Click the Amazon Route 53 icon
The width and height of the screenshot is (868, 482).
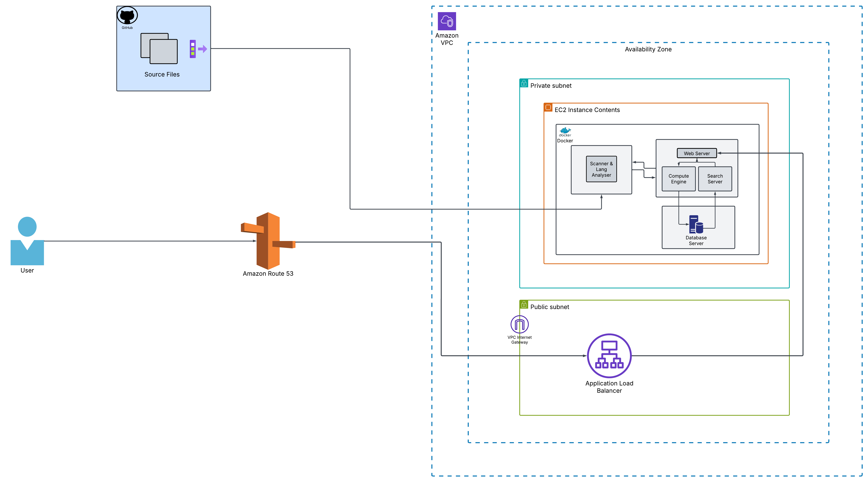coord(268,240)
